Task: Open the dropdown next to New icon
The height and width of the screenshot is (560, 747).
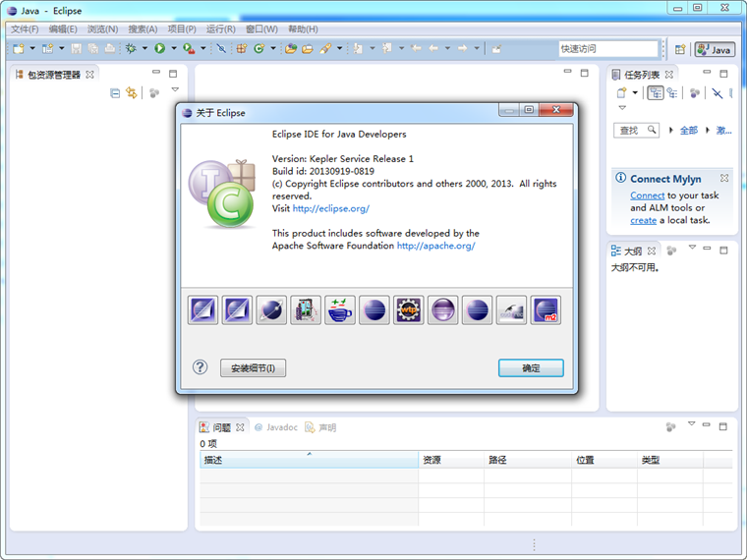Action: tap(32, 48)
